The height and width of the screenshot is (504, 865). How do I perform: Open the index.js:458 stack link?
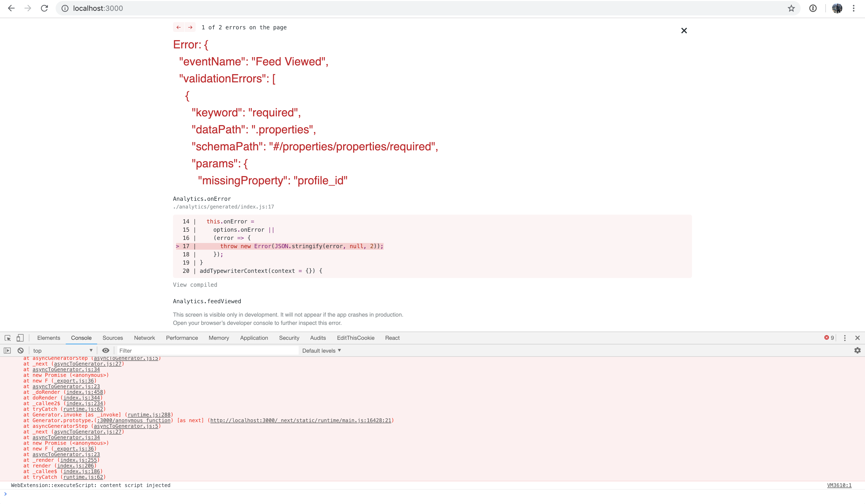(85, 392)
